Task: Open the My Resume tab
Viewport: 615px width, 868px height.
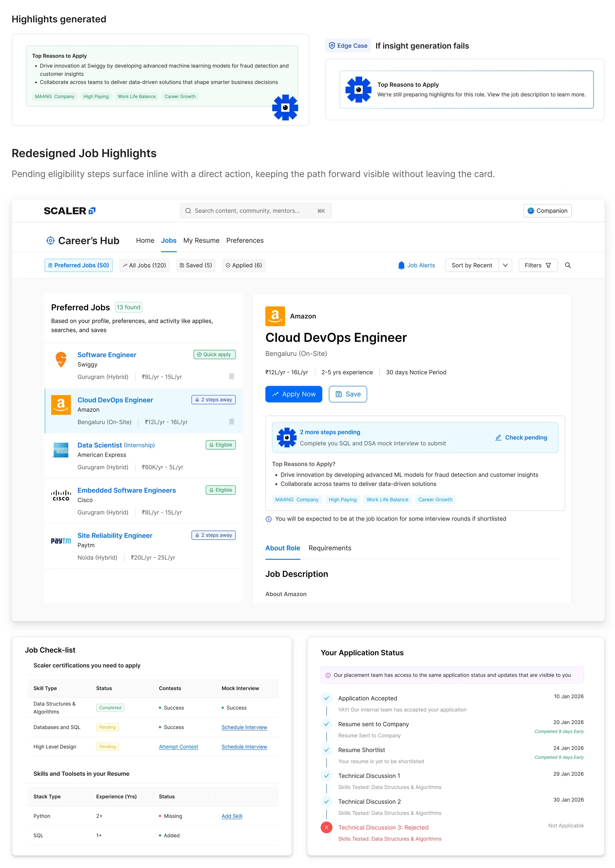Action: (201, 240)
